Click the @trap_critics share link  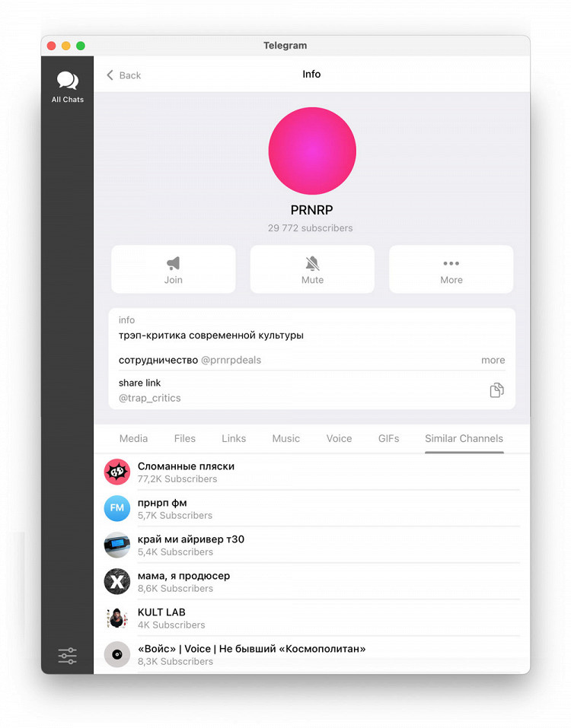pos(150,398)
